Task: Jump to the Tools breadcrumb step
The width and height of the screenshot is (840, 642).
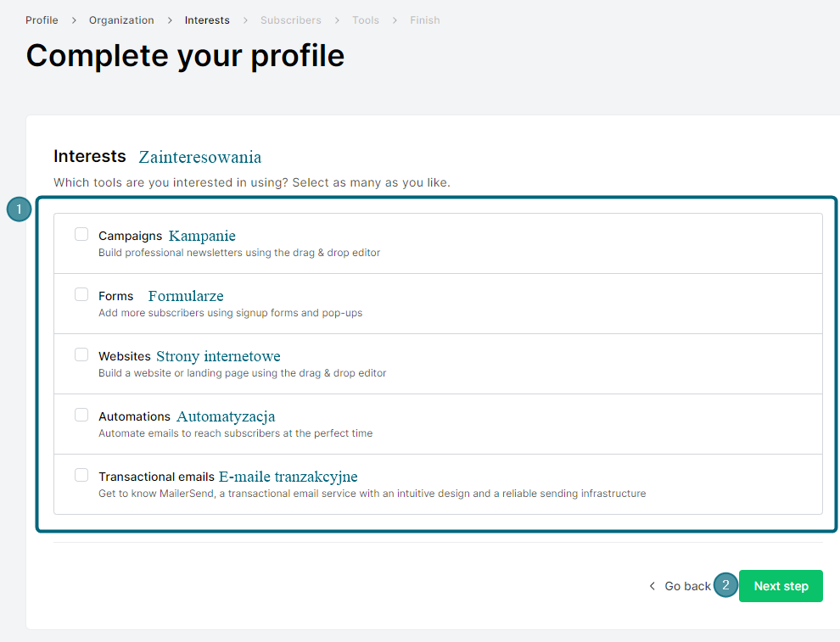Action: (x=366, y=20)
